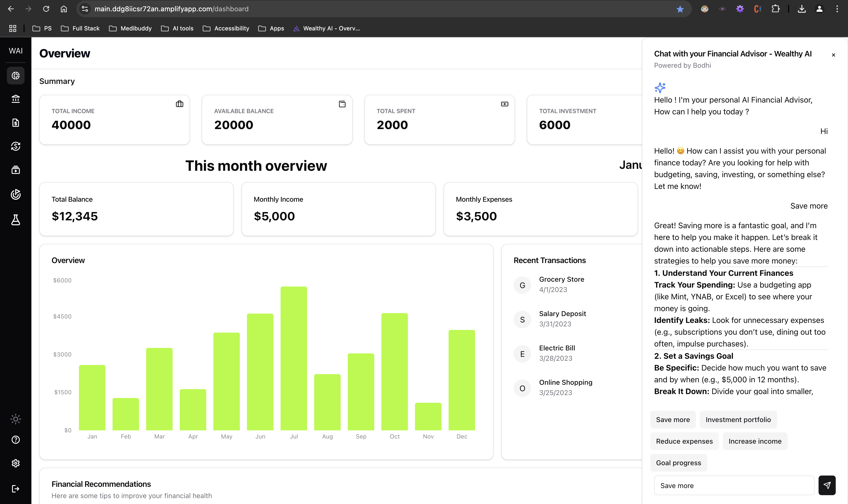Screen dimensions: 848x504
Task: Open the goals target sidebar icon
Action: pyautogui.click(x=16, y=194)
